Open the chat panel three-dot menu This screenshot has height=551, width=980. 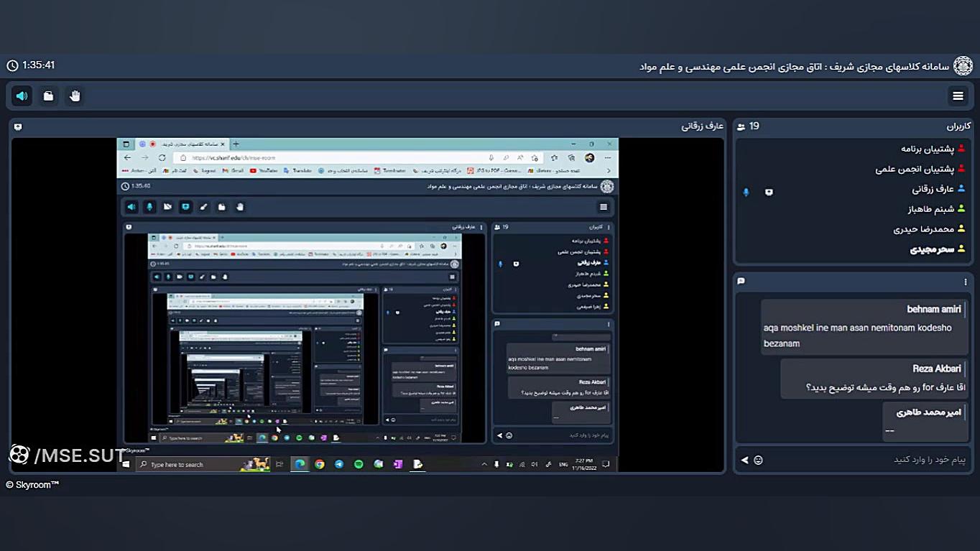(x=966, y=282)
